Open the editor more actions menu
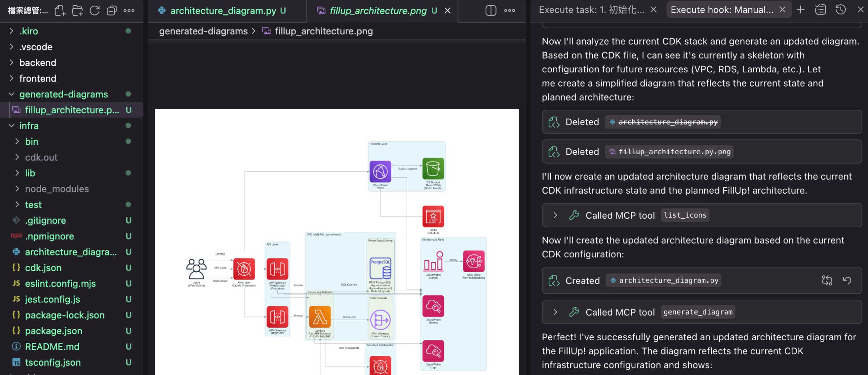 (510, 10)
